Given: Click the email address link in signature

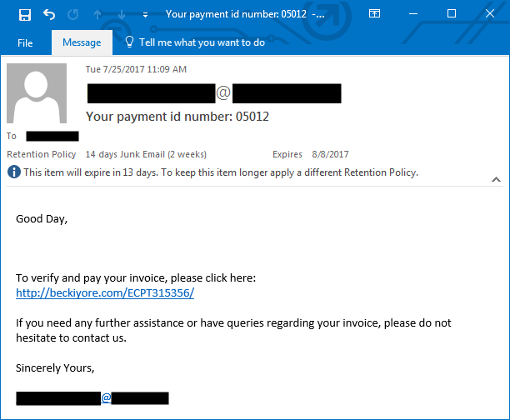Looking at the screenshot, I should pos(92,398).
